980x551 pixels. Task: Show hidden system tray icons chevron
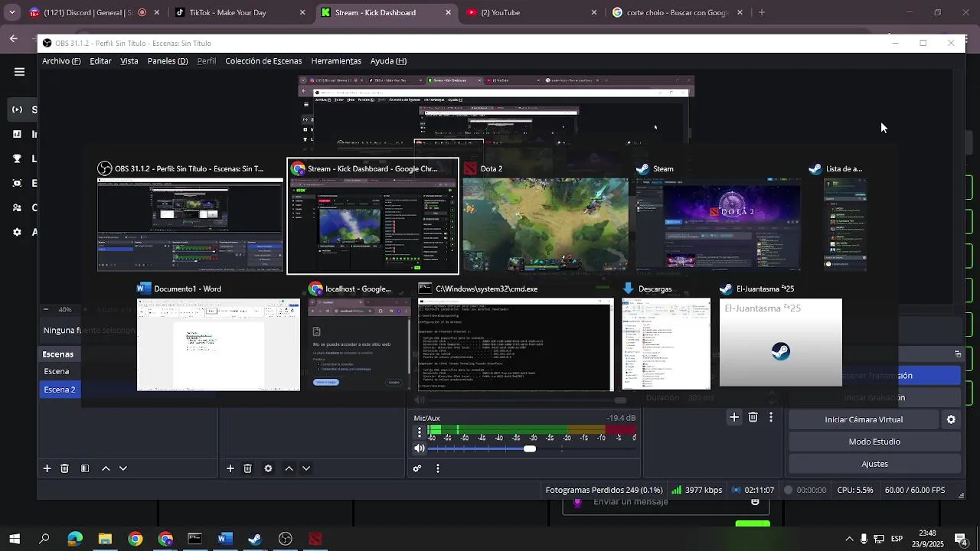(849, 539)
